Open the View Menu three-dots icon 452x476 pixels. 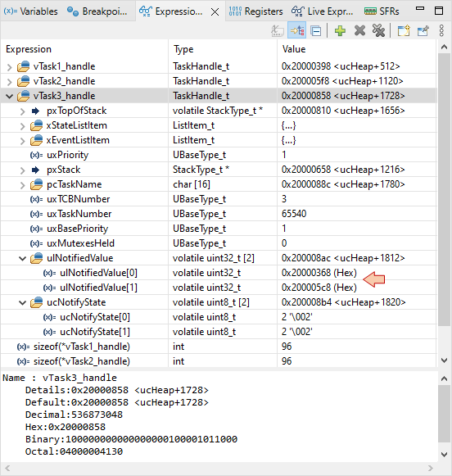441,30
